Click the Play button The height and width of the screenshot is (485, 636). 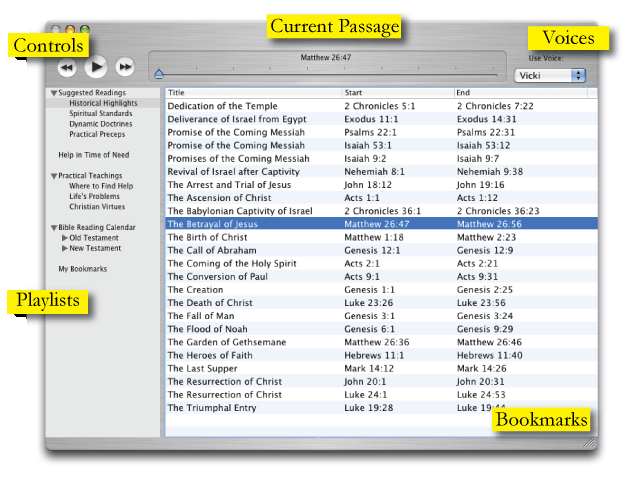point(96,67)
